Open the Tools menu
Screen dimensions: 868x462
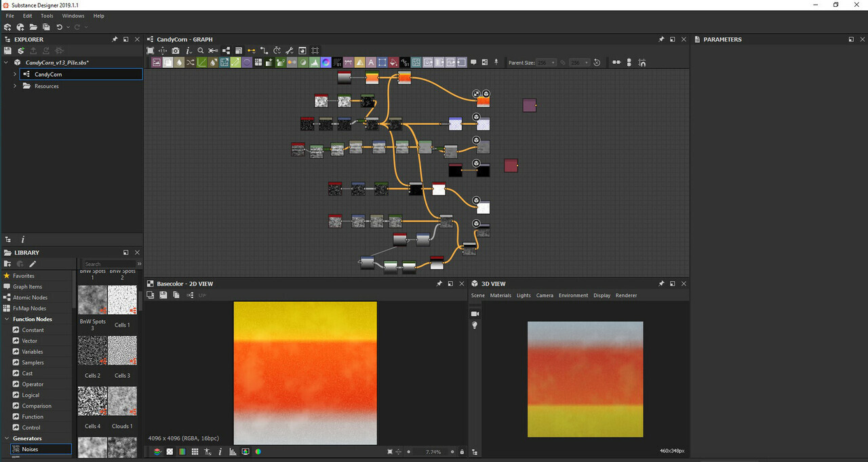coord(47,16)
